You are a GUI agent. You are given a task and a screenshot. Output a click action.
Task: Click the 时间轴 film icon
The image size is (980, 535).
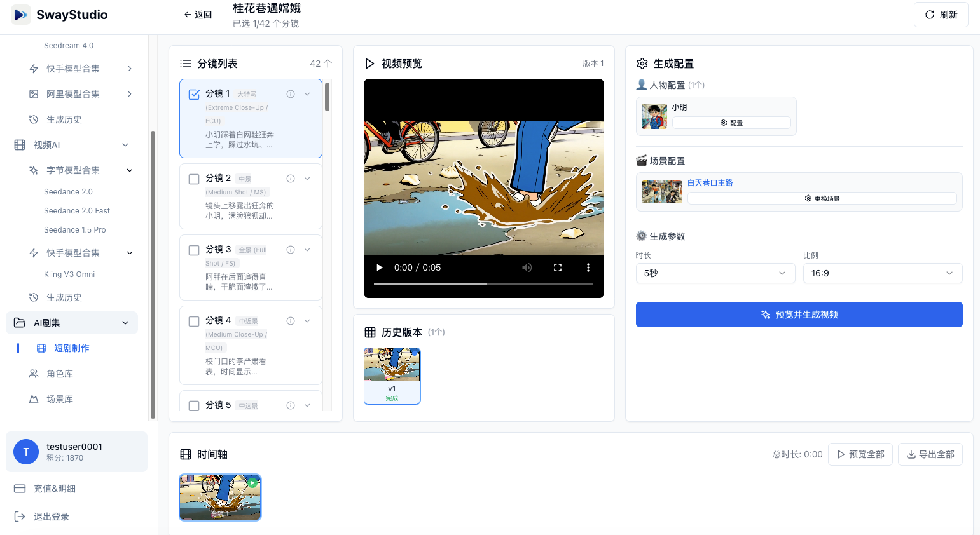click(186, 454)
